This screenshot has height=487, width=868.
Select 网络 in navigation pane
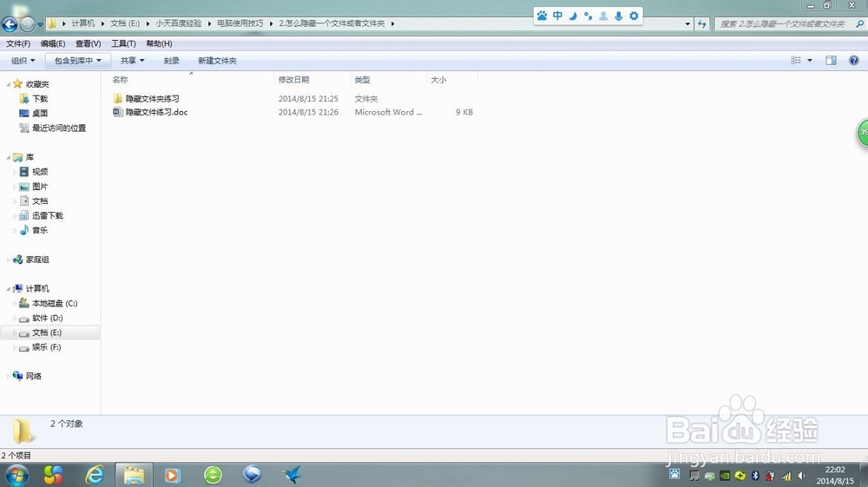tap(33, 376)
